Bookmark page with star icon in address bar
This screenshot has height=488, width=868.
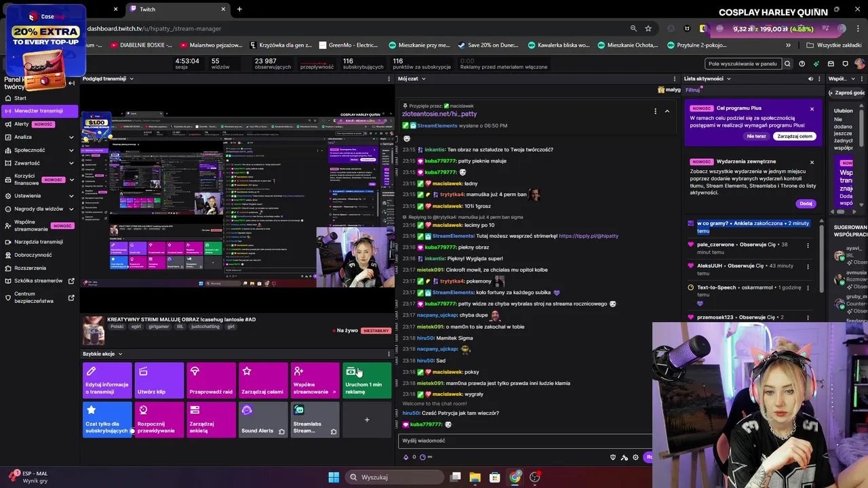(x=648, y=28)
